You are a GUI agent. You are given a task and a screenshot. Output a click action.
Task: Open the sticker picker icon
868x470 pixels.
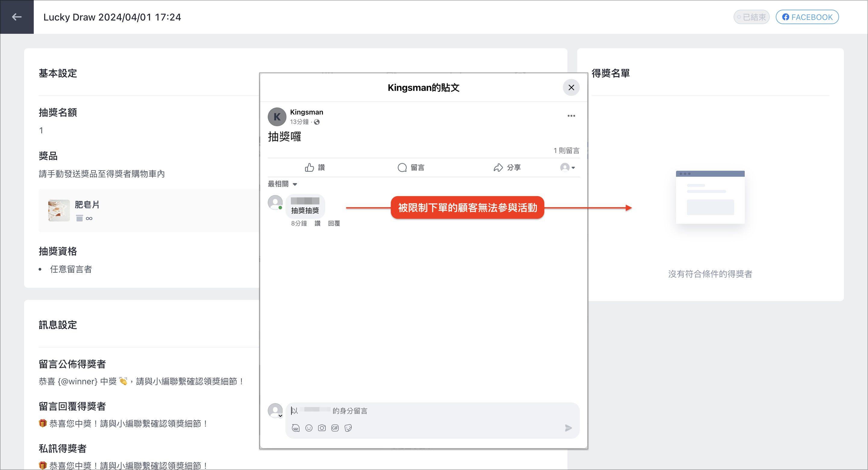click(x=348, y=428)
